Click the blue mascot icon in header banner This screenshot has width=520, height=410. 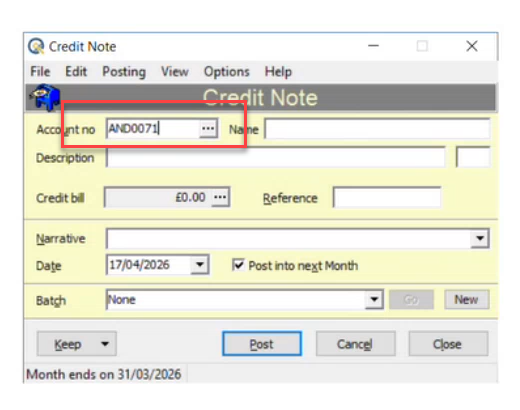(45, 97)
